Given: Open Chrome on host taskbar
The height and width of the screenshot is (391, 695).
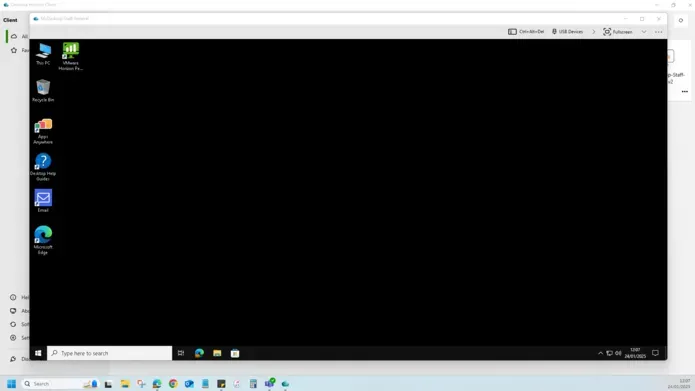Looking at the screenshot, I should click(173, 384).
